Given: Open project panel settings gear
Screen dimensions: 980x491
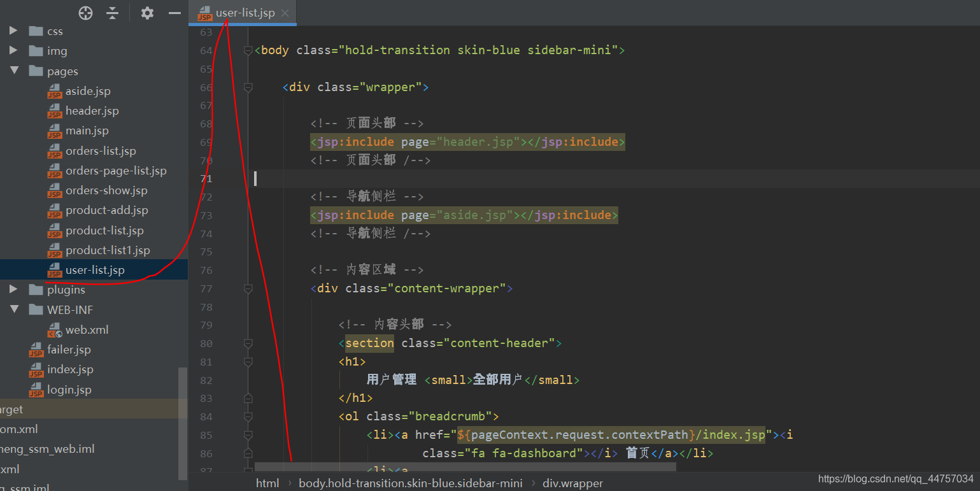Looking at the screenshot, I should click(147, 13).
